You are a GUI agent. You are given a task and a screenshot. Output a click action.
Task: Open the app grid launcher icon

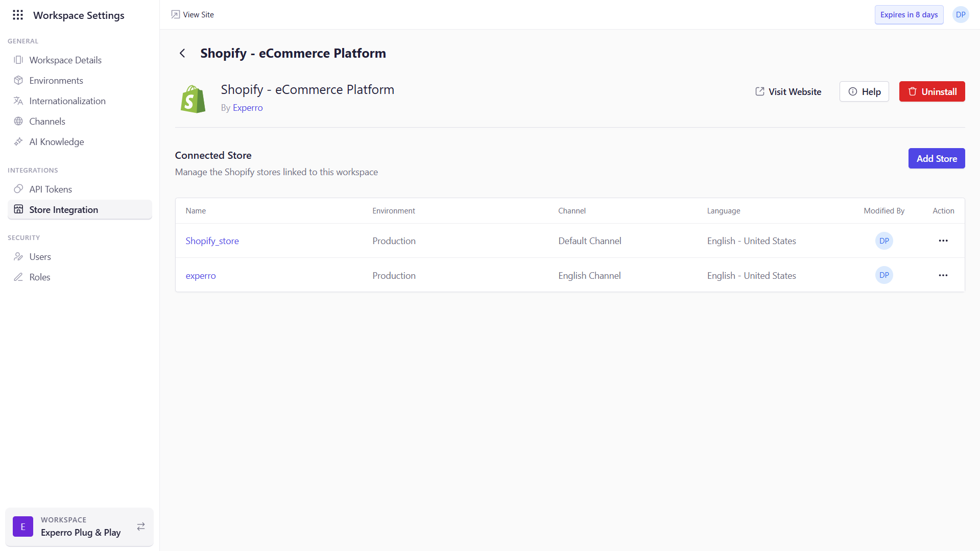coord(18,15)
